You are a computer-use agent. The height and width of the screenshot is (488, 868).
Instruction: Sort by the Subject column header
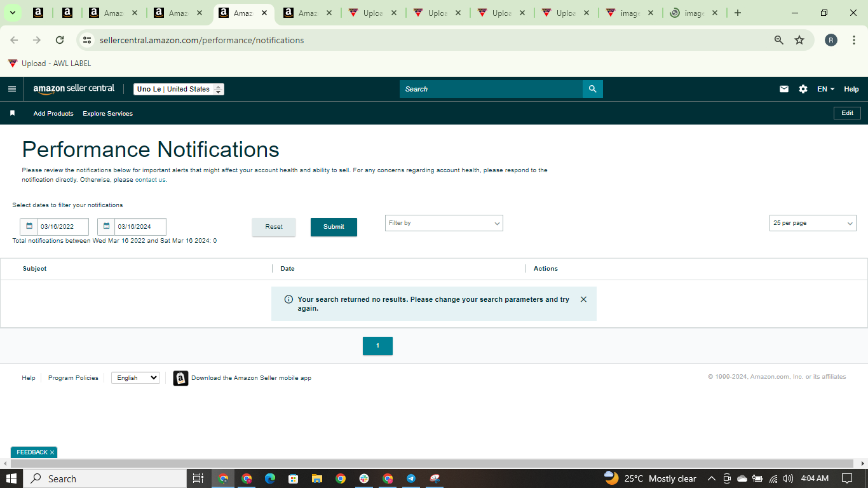(x=34, y=269)
